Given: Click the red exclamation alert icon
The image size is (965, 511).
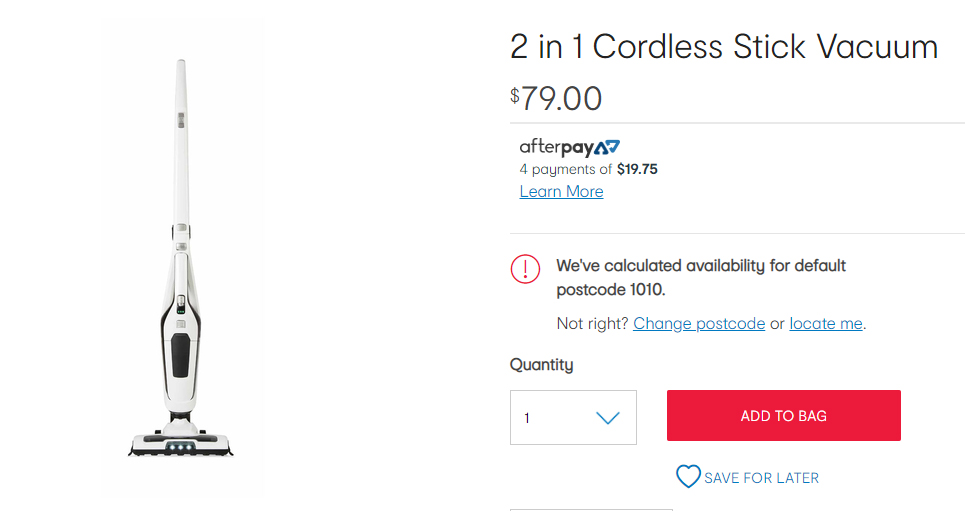Looking at the screenshot, I should (x=525, y=269).
